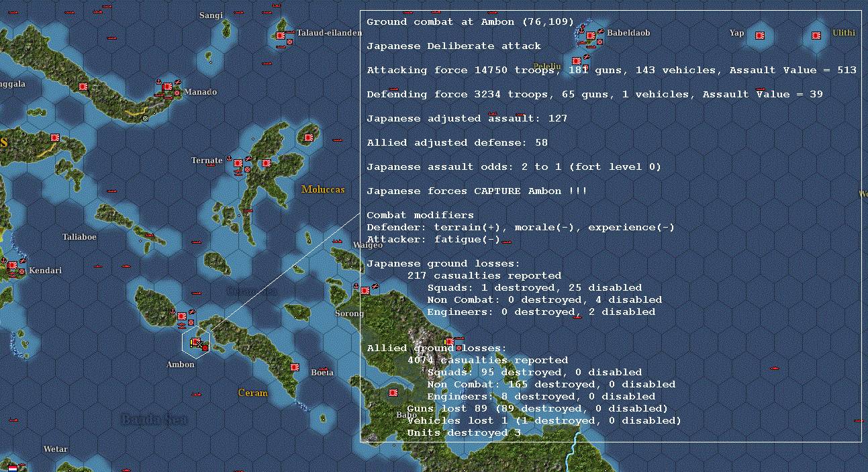This screenshot has height=472, width=868.
Task: Click the Ambon map label
Action: click(181, 365)
